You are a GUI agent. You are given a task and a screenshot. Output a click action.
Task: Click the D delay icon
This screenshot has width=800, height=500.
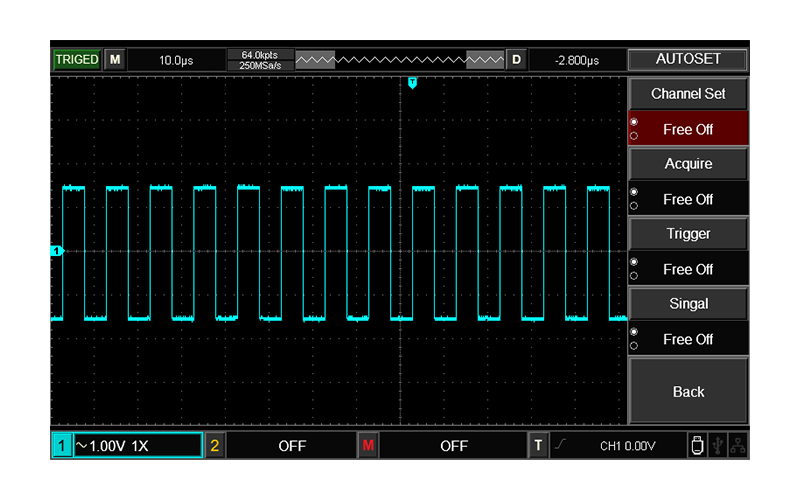click(x=517, y=60)
